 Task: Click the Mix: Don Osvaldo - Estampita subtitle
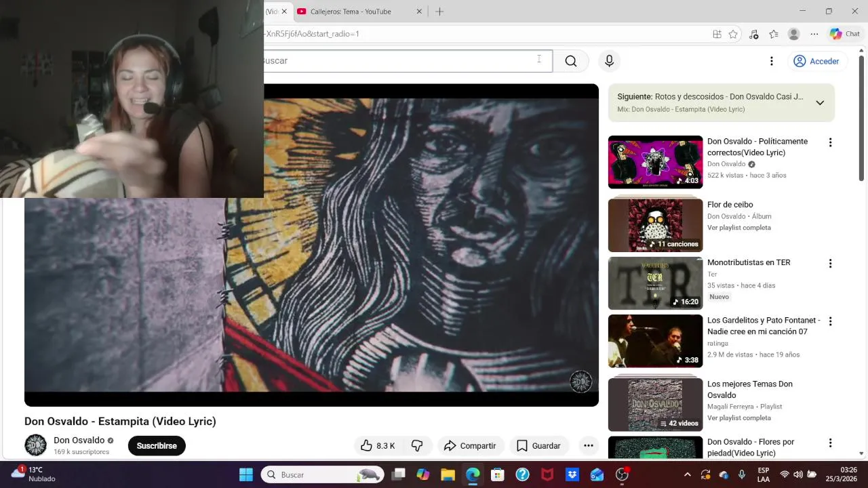(681, 109)
